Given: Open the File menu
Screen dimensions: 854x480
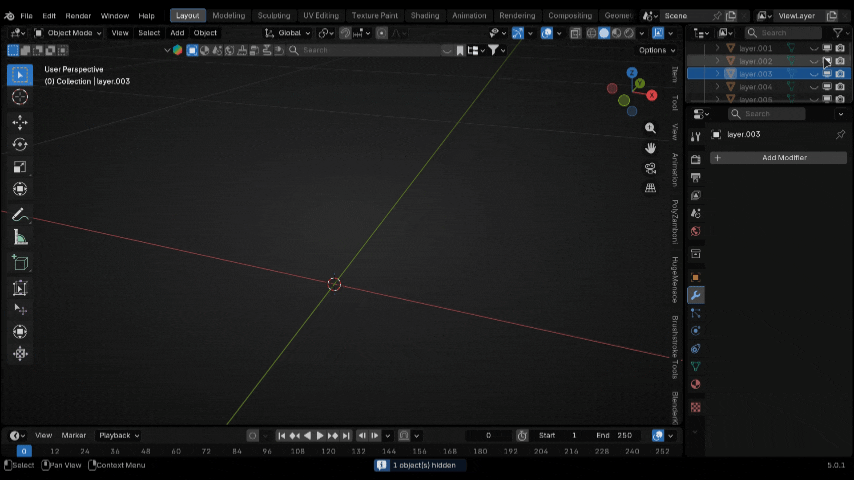Looking at the screenshot, I should click(26, 16).
